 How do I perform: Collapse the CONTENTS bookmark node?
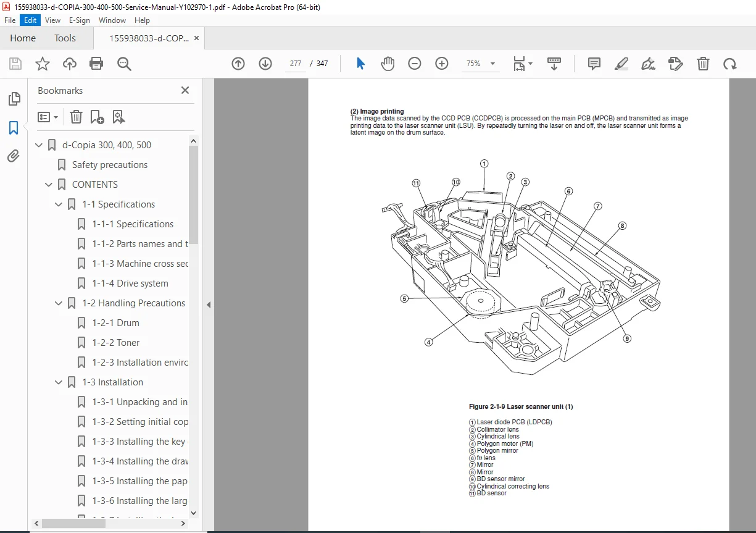[49, 185]
